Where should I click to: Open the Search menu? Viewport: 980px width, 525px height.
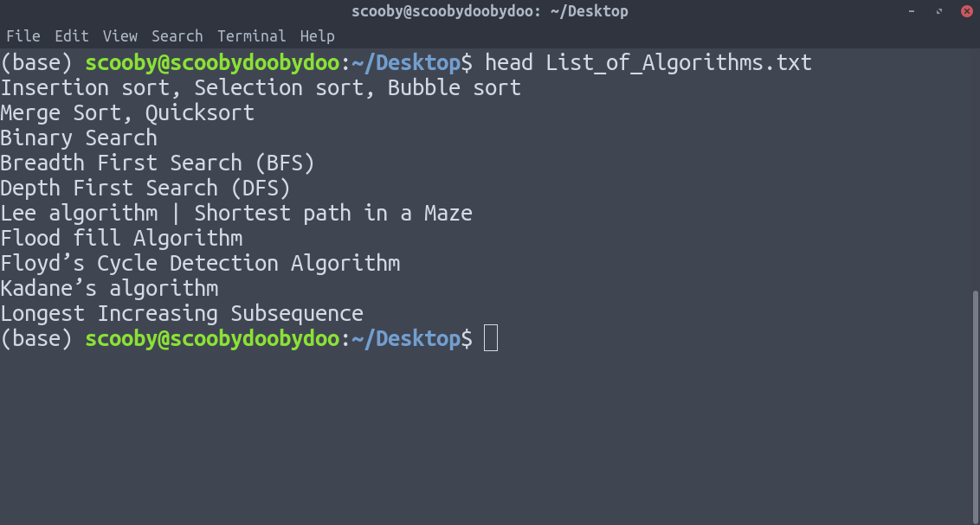177,36
